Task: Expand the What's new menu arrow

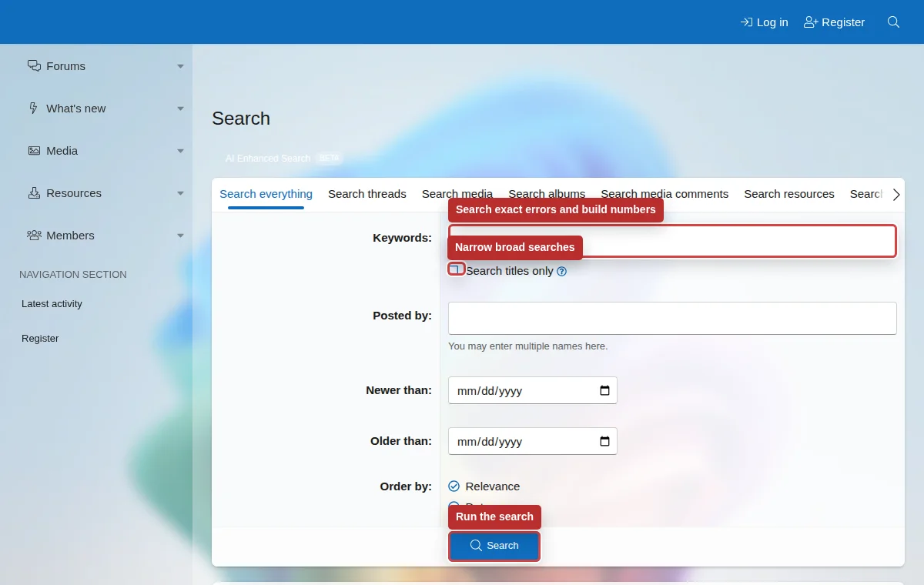Action: tap(180, 109)
